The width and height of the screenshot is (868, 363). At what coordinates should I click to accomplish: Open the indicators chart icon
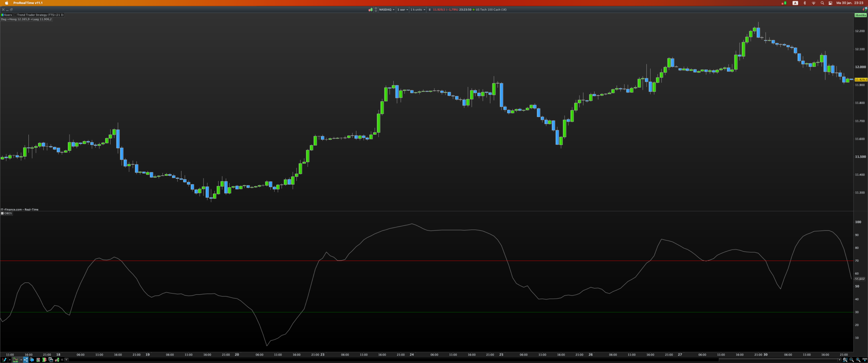coord(16,360)
